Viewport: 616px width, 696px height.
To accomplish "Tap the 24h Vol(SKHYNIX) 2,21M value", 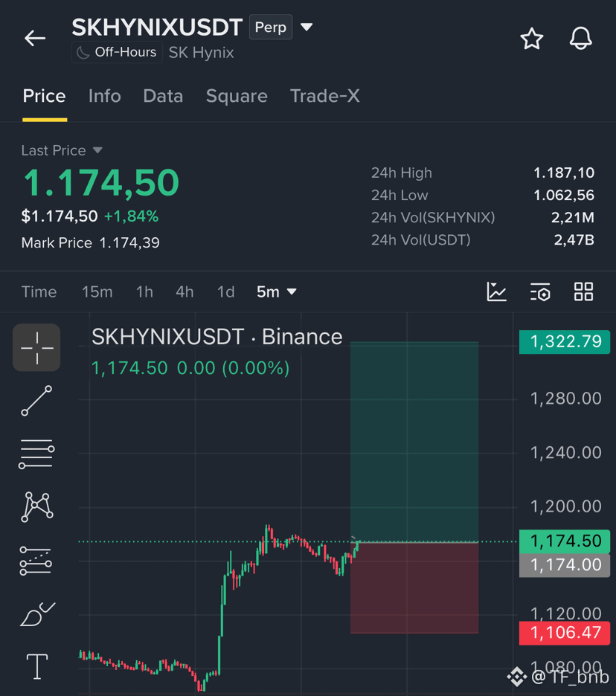I will click(572, 217).
